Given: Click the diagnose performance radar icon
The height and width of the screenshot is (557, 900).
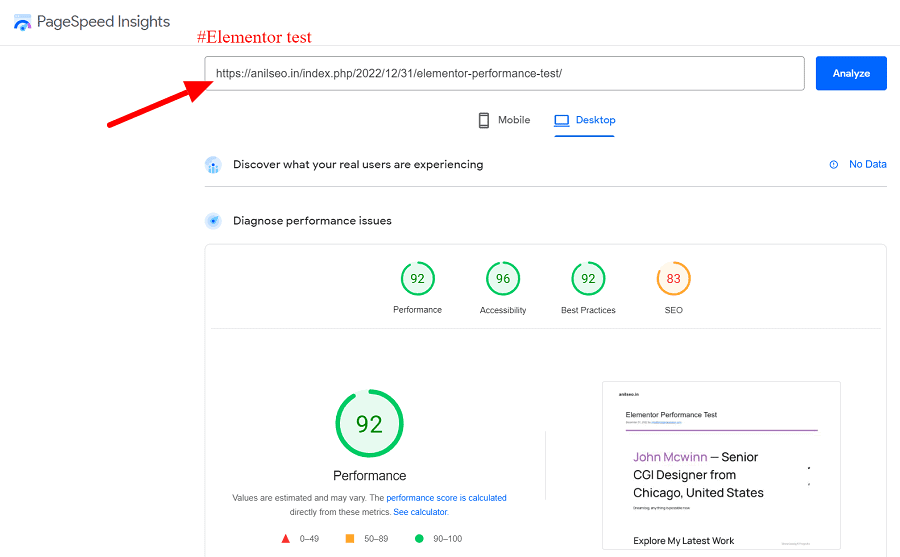Looking at the screenshot, I should pos(213,221).
